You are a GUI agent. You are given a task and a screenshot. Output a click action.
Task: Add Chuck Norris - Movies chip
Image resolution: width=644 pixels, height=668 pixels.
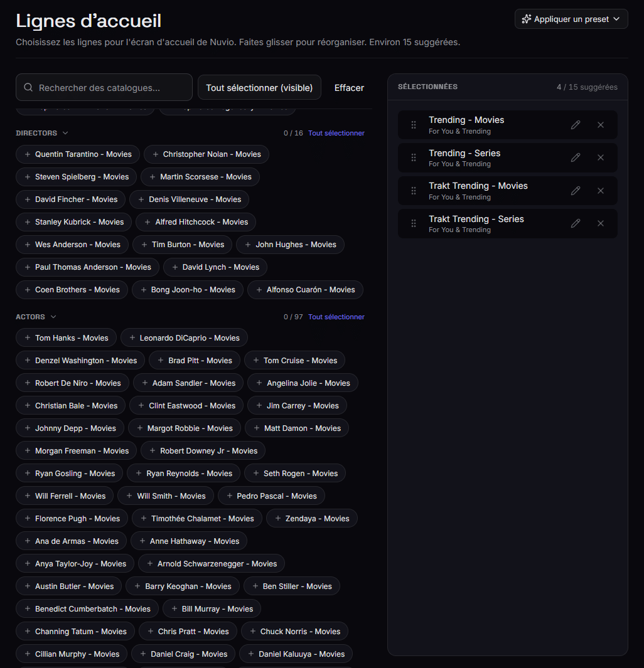(294, 632)
